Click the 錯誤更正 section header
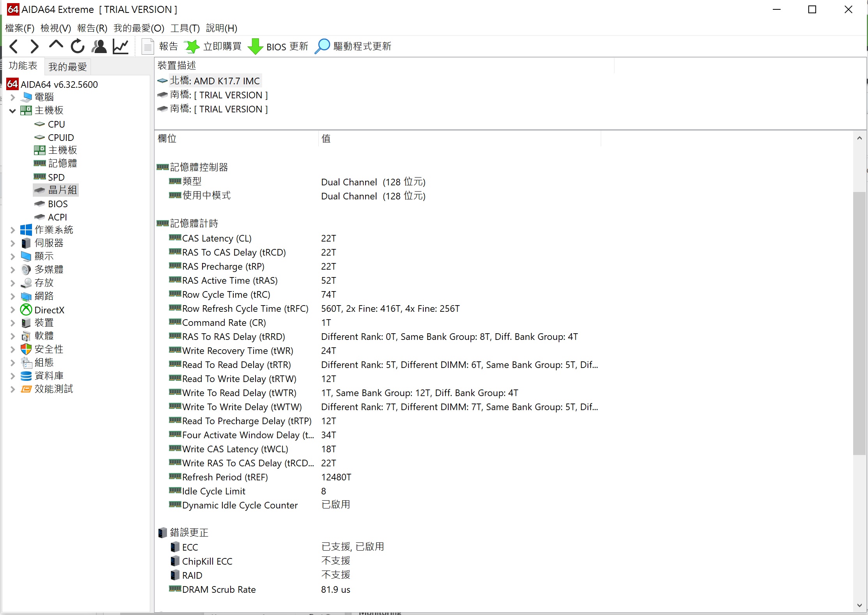868x615 pixels. coord(189,533)
